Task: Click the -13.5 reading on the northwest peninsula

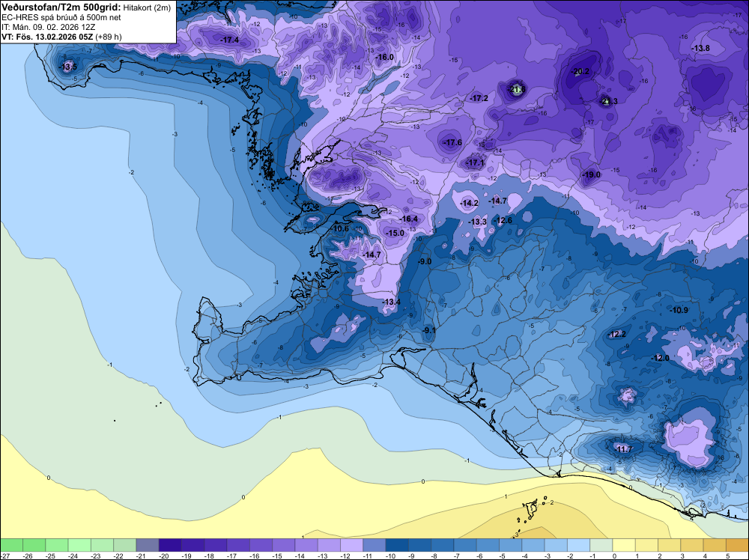Action: [68, 67]
